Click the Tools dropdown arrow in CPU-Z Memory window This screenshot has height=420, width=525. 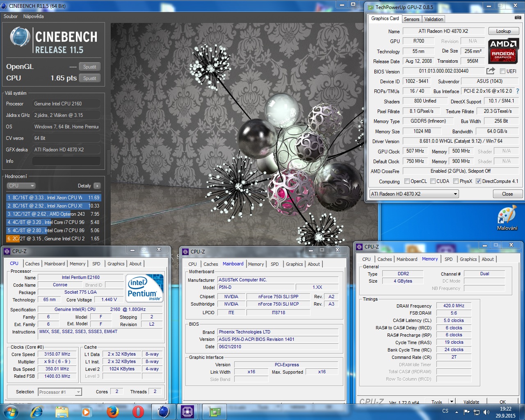[452, 402]
